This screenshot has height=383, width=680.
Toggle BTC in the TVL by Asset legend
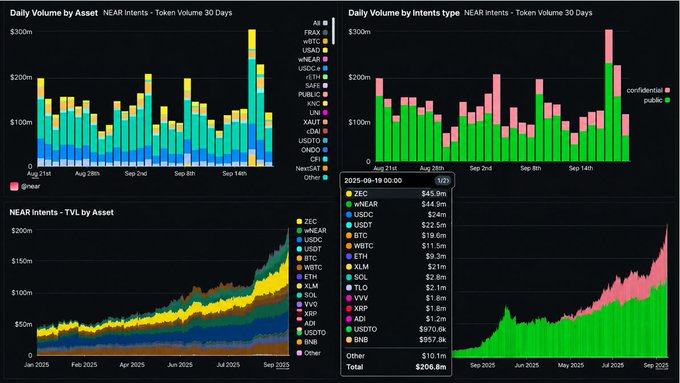pos(307,258)
